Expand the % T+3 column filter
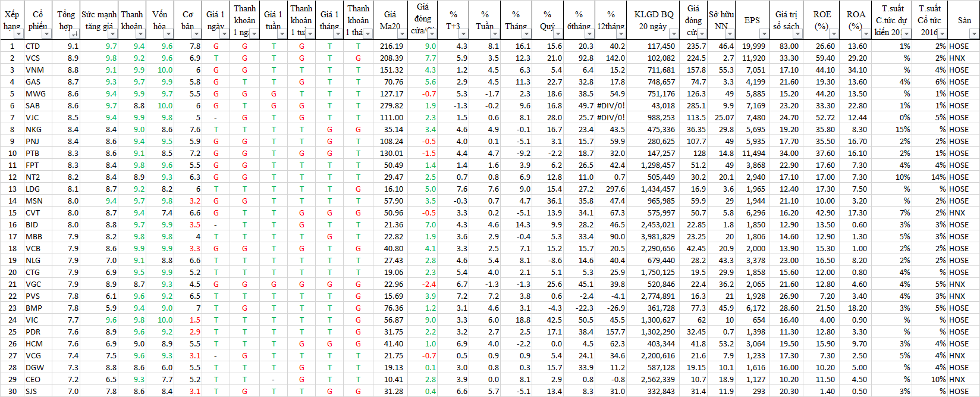Screen dimensions: 980x397 (463, 35)
